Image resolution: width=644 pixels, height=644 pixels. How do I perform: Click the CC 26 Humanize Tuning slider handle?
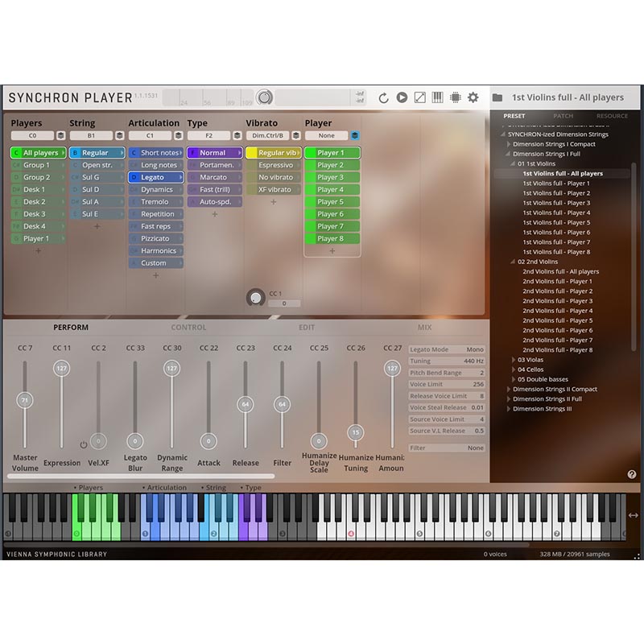pyautogui.click(x=356, y=432)
